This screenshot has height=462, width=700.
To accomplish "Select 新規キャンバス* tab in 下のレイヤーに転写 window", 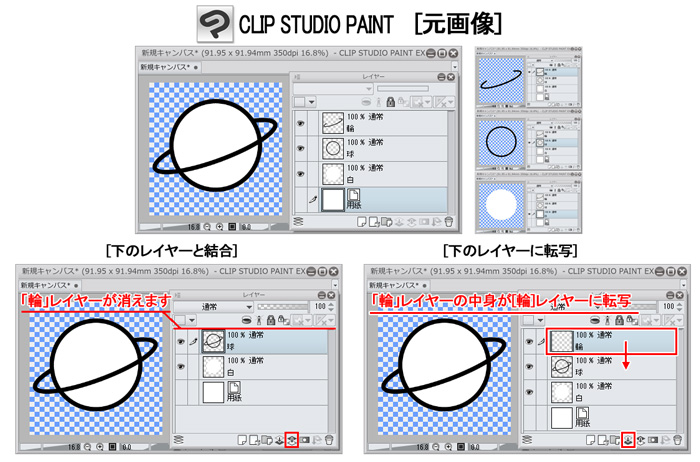I will click(398, 285).
